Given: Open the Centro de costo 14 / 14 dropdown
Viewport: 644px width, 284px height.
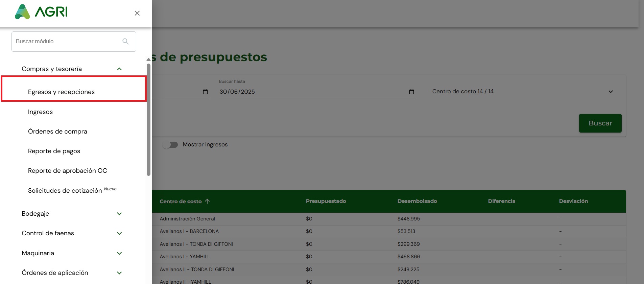Looking at the screenshot, I should coord(523,92).
